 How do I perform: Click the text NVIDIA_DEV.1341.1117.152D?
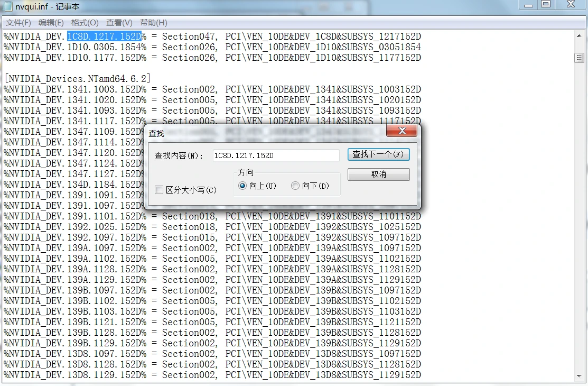pos(75,121)
